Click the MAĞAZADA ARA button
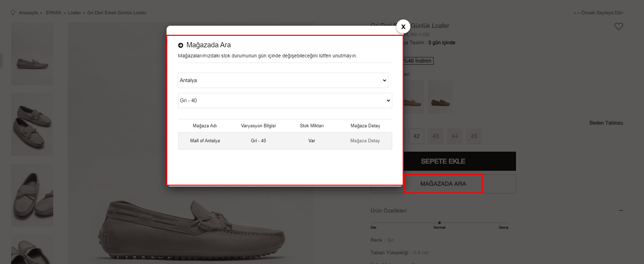The width and height of the screenshot is (644, 264). click(443, 184)
